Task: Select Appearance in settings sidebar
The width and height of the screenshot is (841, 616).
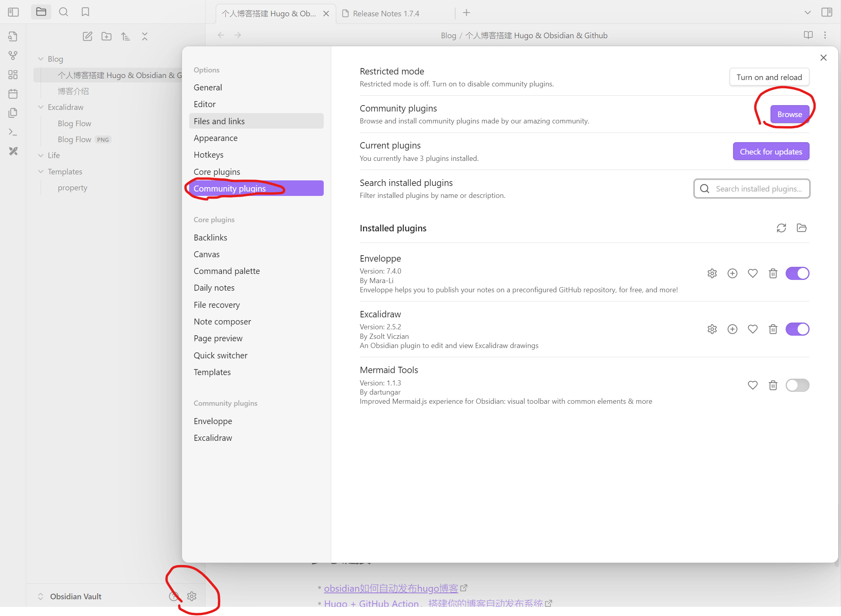Action: (215, 138)
